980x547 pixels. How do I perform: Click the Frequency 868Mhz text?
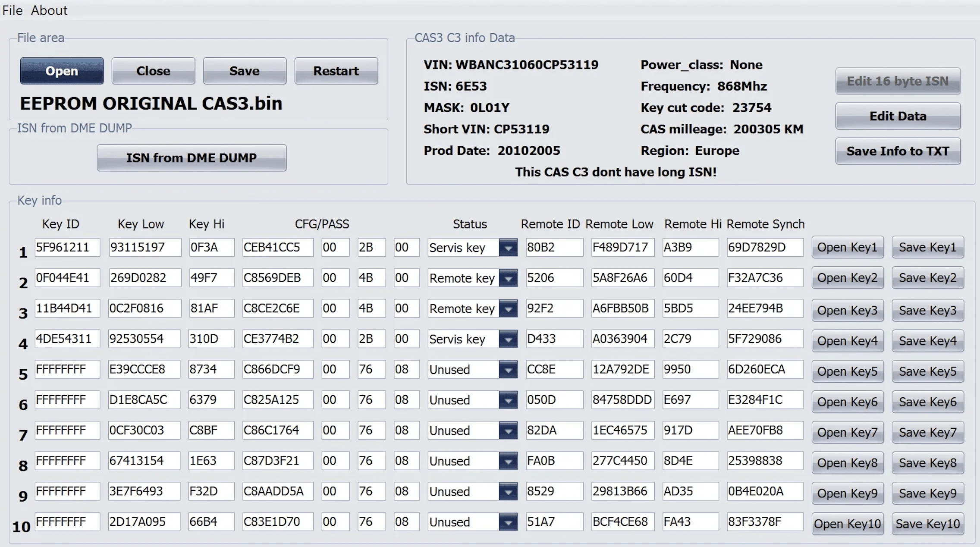(x=704, y=86)
